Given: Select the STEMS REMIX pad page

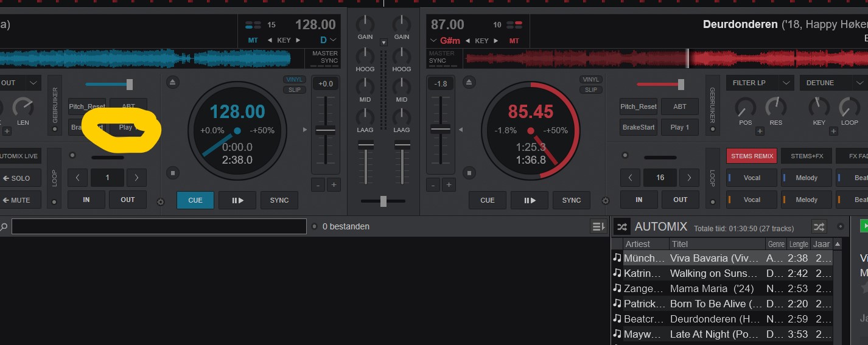Looking at the screenshot, I should pos(752,156).
